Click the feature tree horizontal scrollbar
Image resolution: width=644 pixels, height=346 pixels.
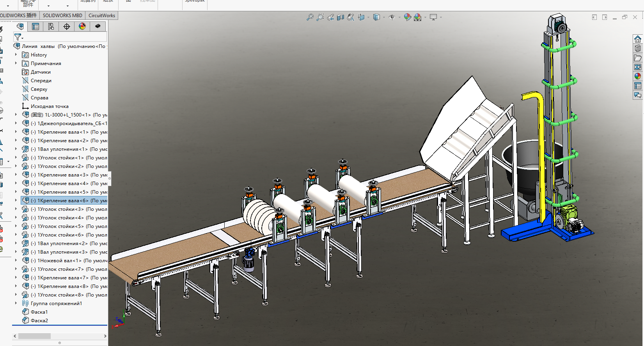tap(60, 336)
